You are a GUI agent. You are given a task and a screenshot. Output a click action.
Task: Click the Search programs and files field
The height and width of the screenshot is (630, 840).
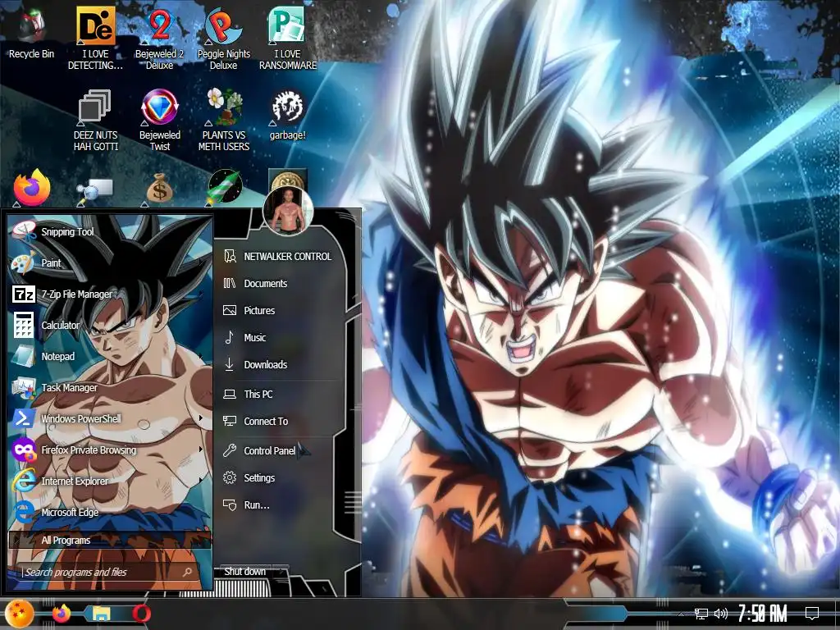click(107, 572)
